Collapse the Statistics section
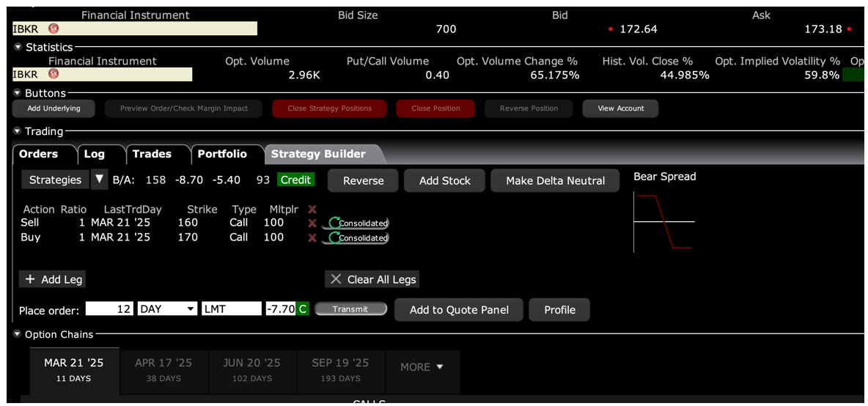The image size is (868, 406). [18, 48]
